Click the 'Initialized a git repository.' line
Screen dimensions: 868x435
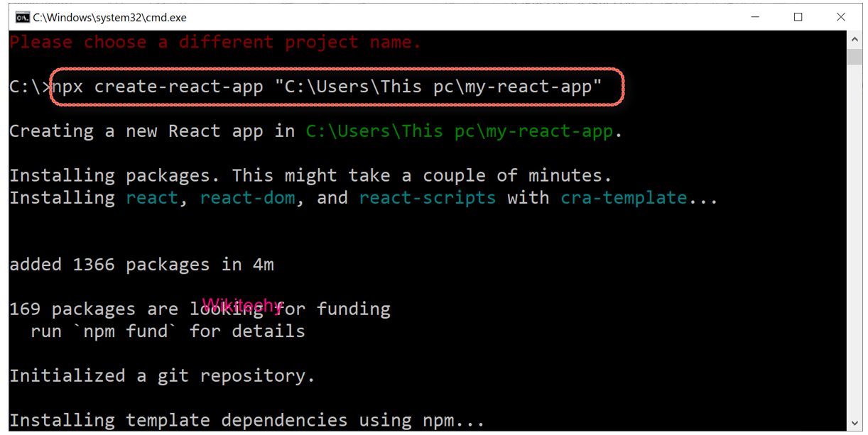[x=162, y=375]
